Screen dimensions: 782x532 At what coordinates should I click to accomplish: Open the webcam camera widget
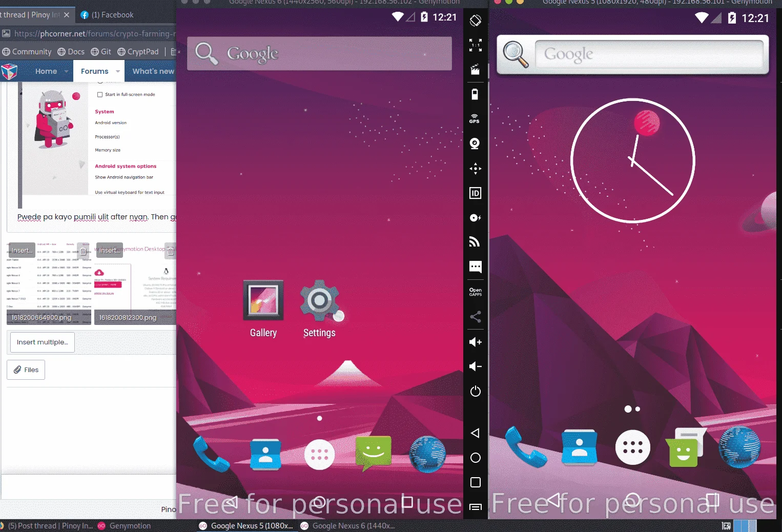coord(475,144)
